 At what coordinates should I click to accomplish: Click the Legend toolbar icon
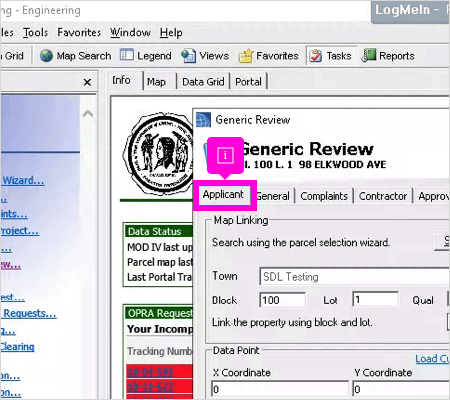[x=127, y=55]
